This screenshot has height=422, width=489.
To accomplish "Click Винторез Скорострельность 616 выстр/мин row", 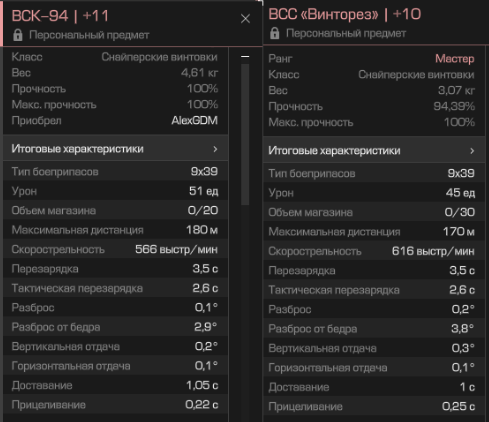I will tap(374, 251).
